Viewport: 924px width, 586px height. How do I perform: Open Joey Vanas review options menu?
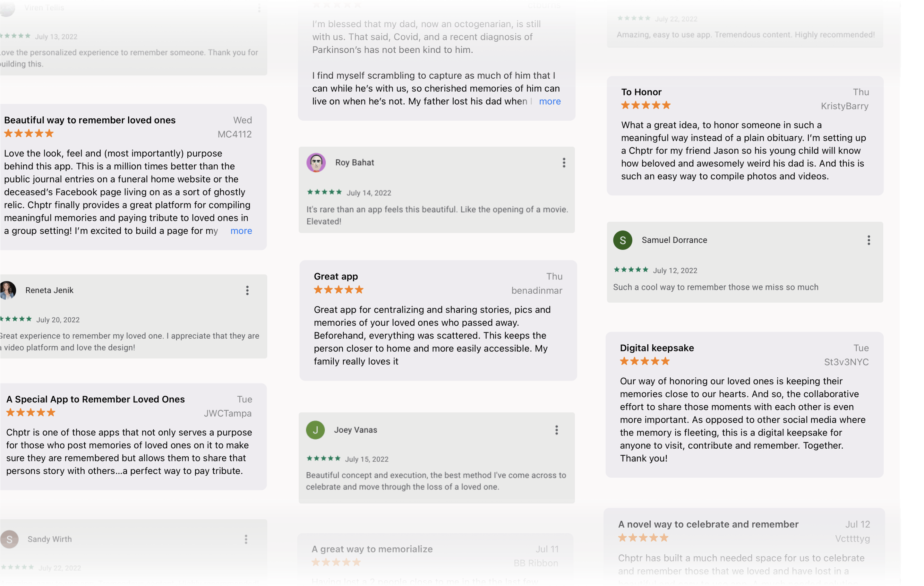(x=556, y=430)
